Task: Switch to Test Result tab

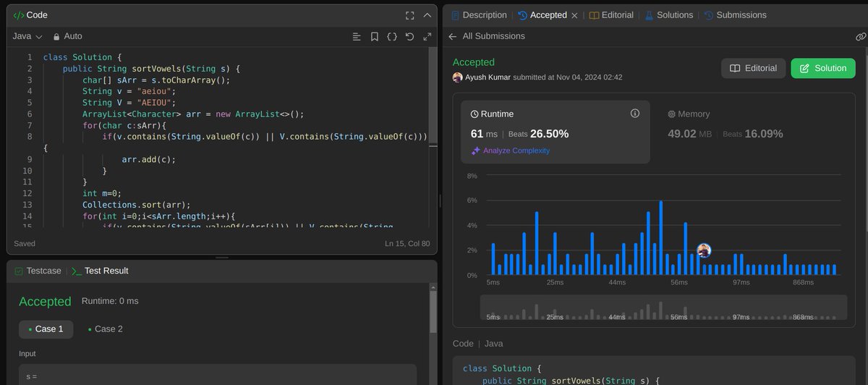Action: 100,271
